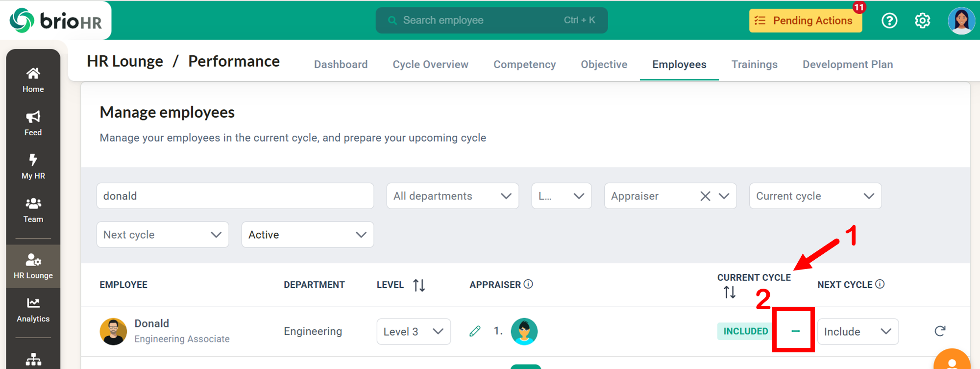Open the Team sidebar section
The image size is (980, 369).
33,210
